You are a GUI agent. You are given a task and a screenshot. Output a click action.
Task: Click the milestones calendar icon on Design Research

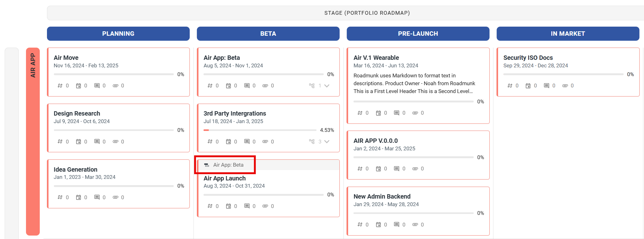point(79,142)
